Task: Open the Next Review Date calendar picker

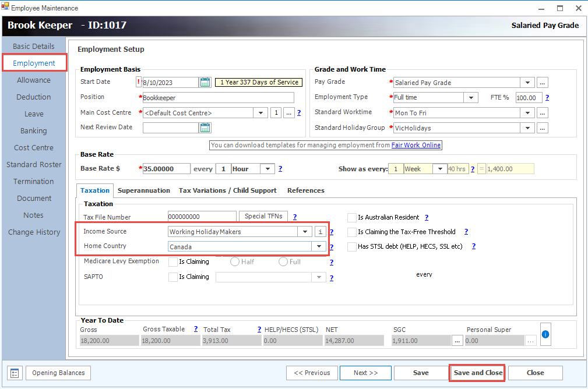Action: pyautogui.click(x=205, y=128)
